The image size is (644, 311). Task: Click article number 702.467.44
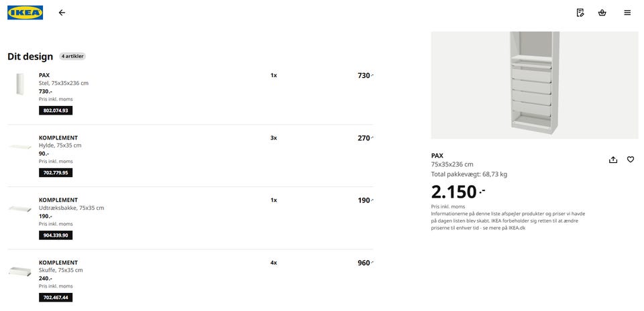[56, 298]
